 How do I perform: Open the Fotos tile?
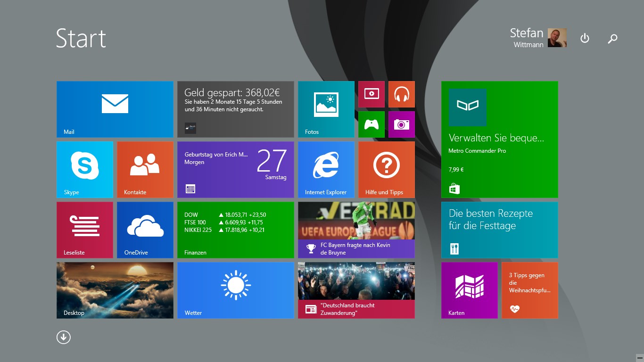point(326,109)
